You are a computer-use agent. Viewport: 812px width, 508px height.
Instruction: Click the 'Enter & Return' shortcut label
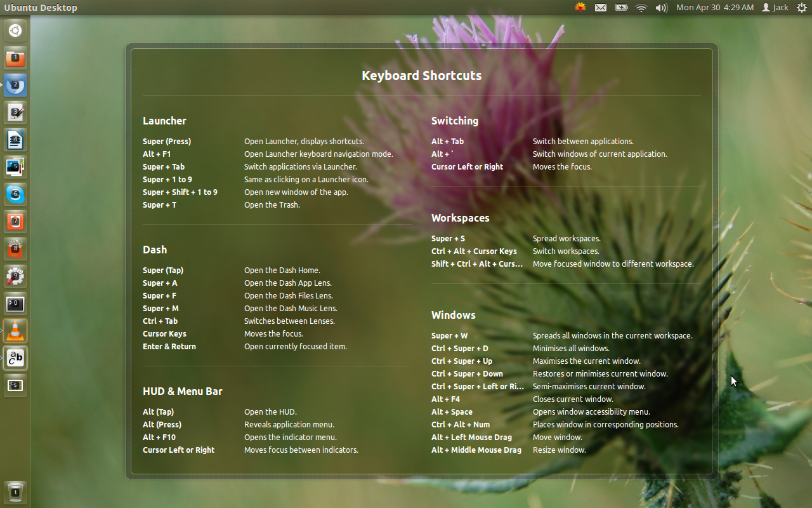(x=169, y=347)
